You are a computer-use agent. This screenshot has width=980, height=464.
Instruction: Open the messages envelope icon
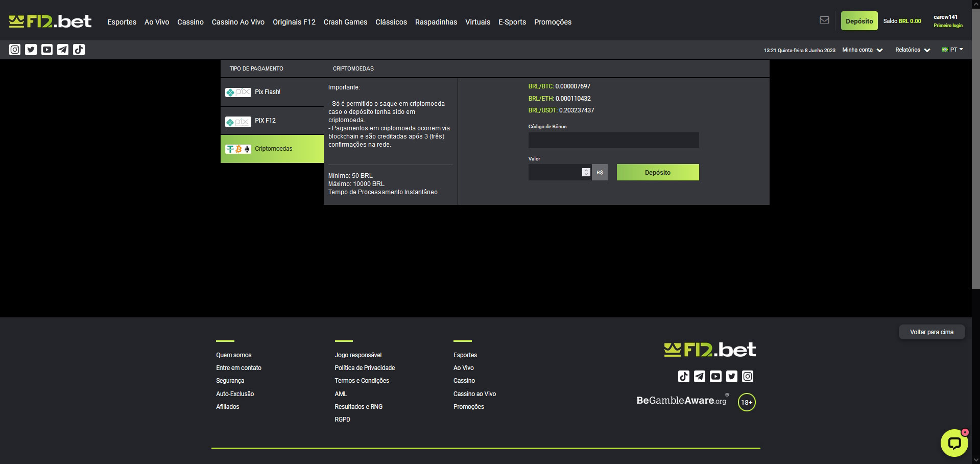[824, 20]
